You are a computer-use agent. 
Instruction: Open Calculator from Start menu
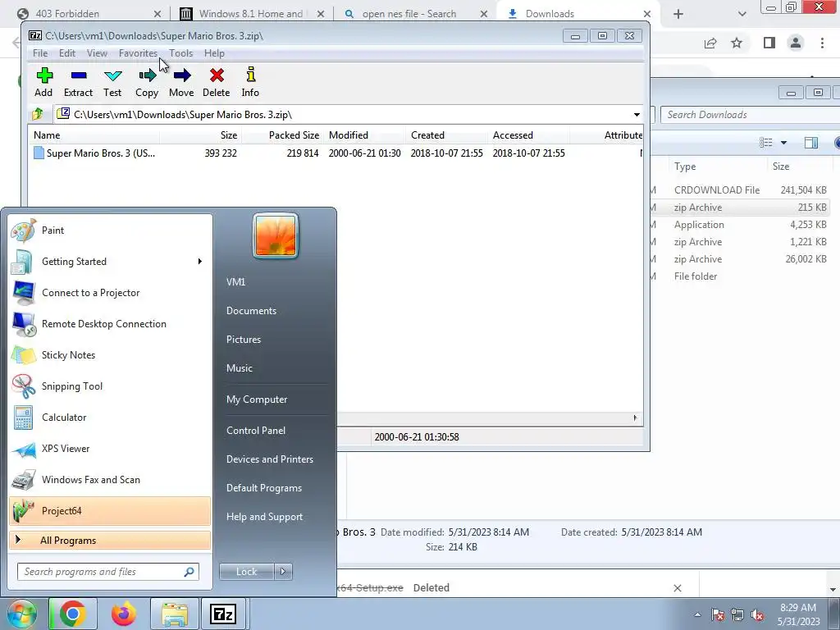111,418
